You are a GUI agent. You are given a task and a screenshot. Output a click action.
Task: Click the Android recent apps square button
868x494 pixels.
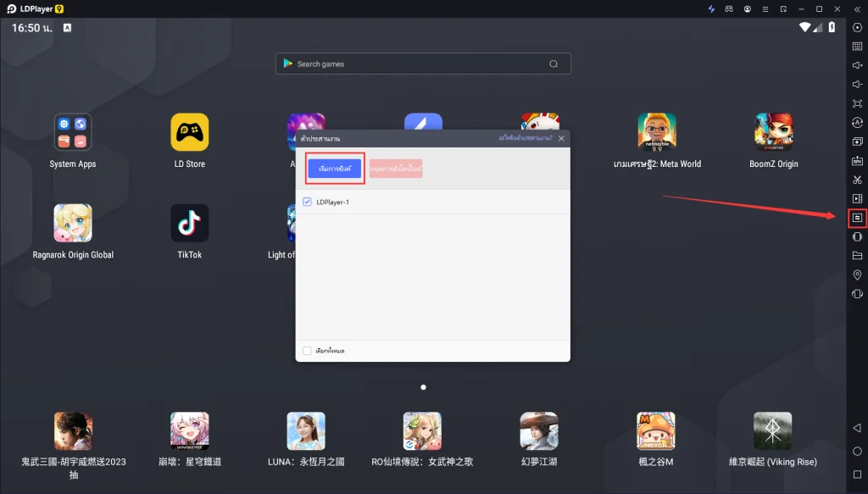coord(857,475)
